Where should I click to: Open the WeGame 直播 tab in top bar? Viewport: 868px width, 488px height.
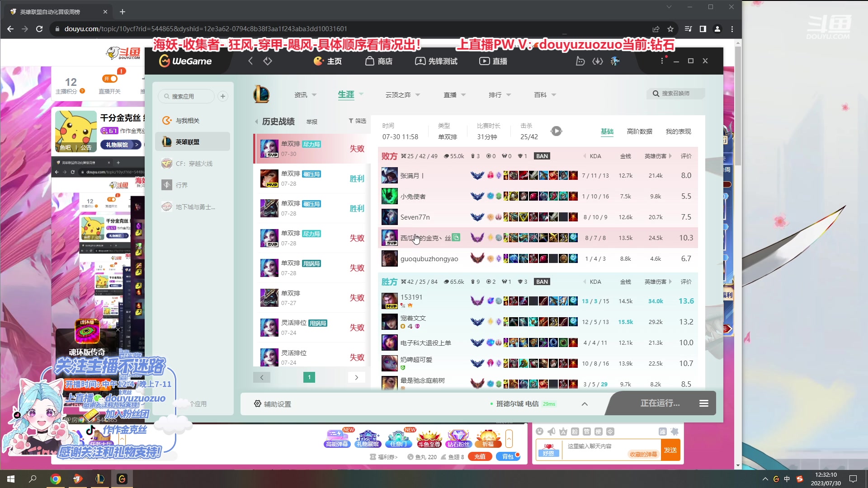(x=493, y=61)
